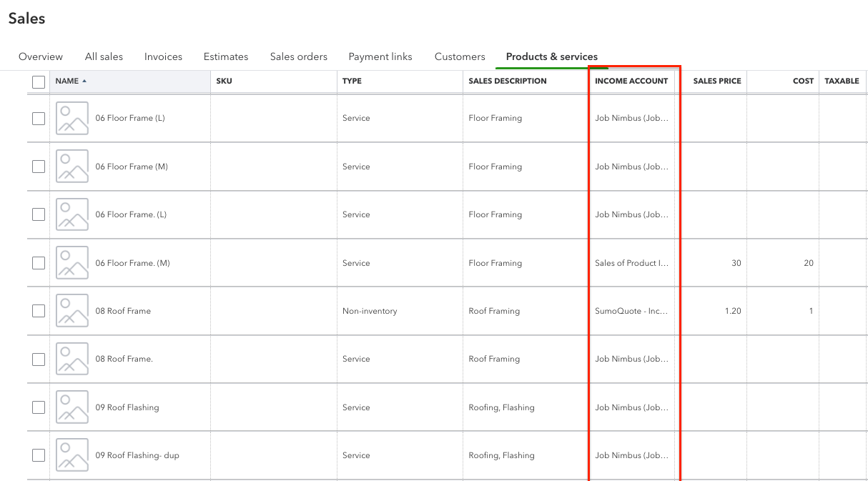The height and width of the screenshot is (481, 868).
Task: Open item name 09 Roof Flashing
Action: tap(127, 407)
